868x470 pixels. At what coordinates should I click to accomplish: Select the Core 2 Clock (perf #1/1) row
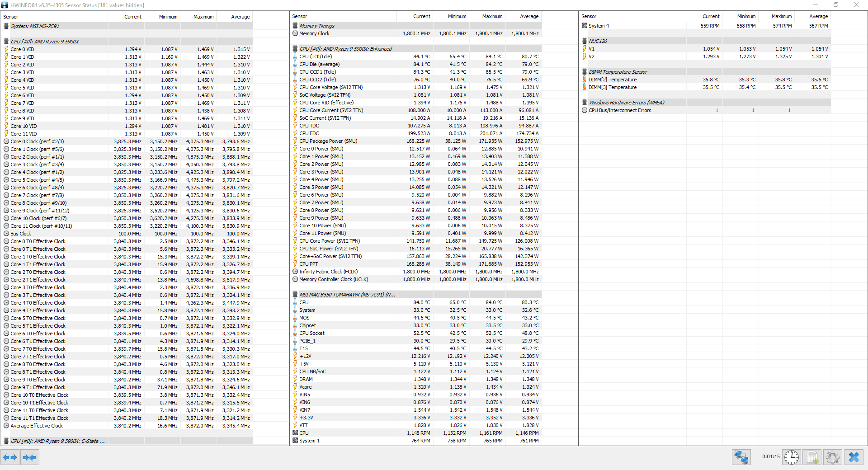click(x=127, y=157)
